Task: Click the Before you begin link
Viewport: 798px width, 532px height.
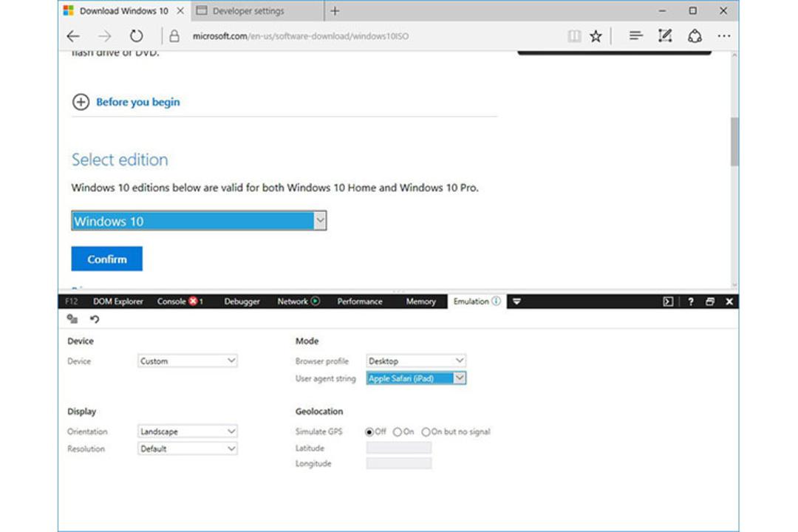Action: tap(138, 102)
